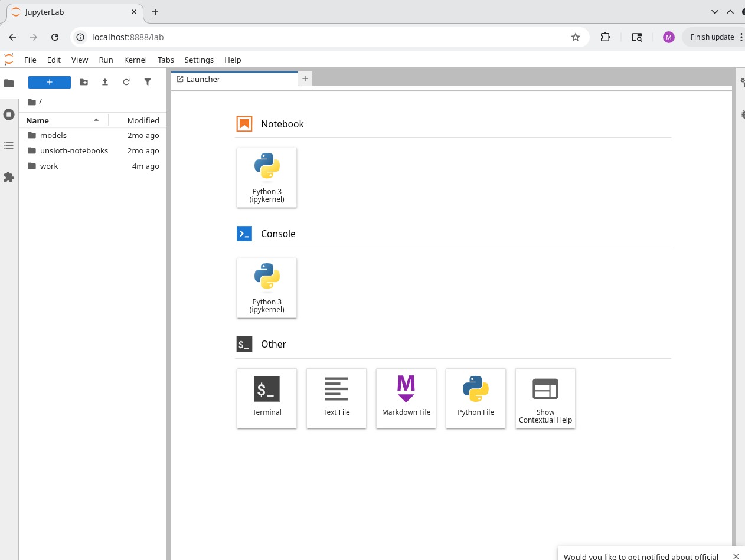Click the Upload Files icon
745x560 pixels.
[105, 83]
